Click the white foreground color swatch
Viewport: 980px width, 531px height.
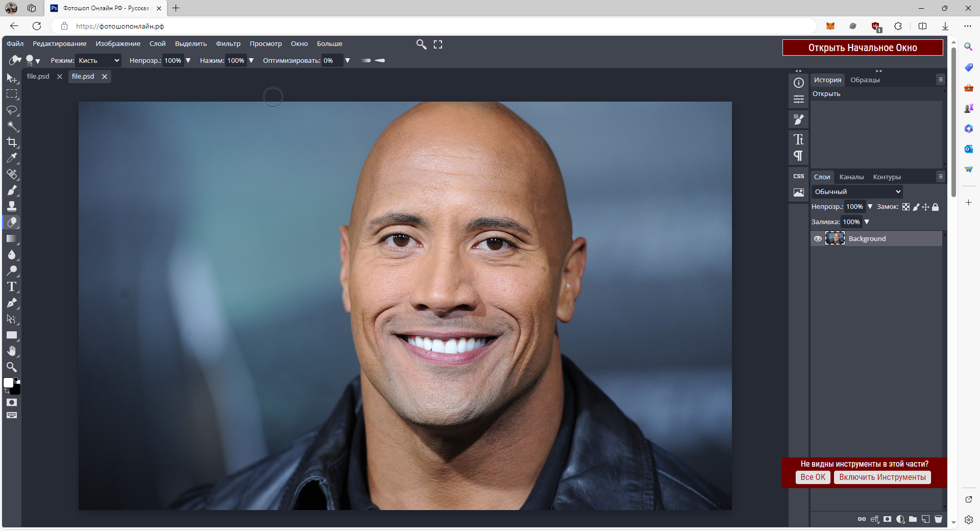(9, 383)
